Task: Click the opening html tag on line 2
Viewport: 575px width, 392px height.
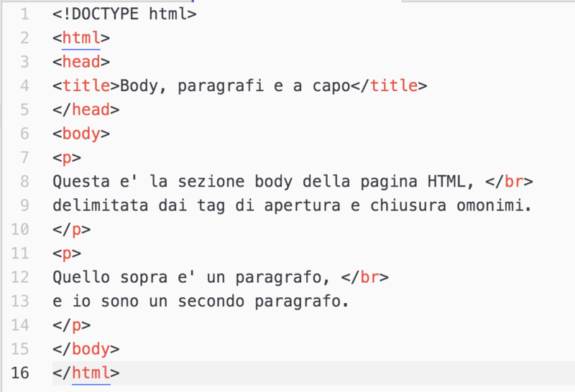Action: [x=81, y=38]
